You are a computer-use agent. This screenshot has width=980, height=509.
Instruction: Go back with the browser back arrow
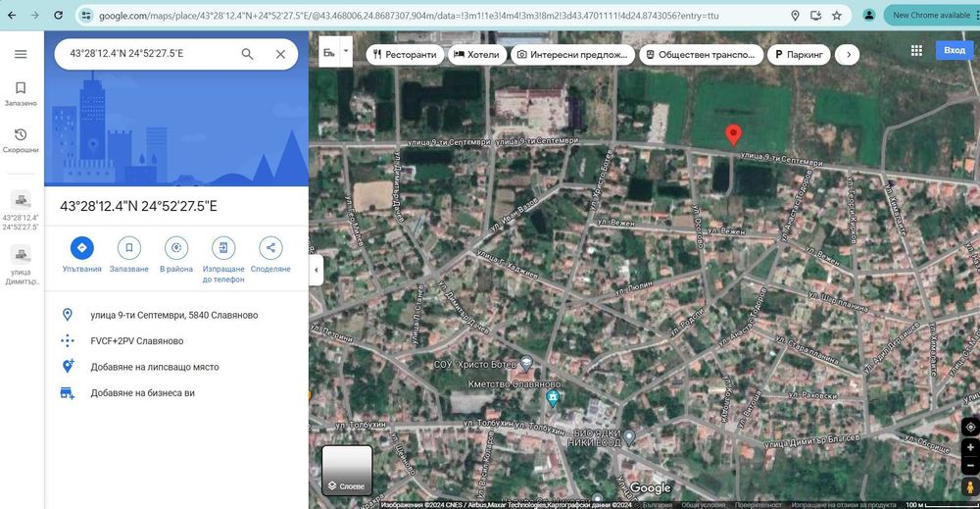coord(12,15)
